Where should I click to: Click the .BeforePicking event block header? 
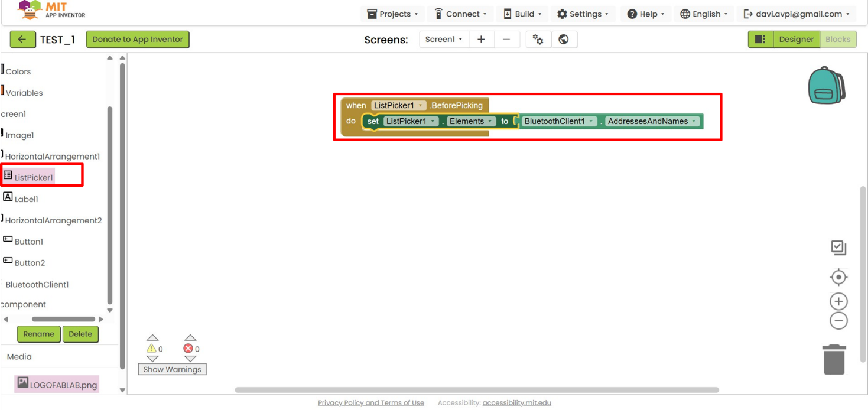[x=456, y=105]
